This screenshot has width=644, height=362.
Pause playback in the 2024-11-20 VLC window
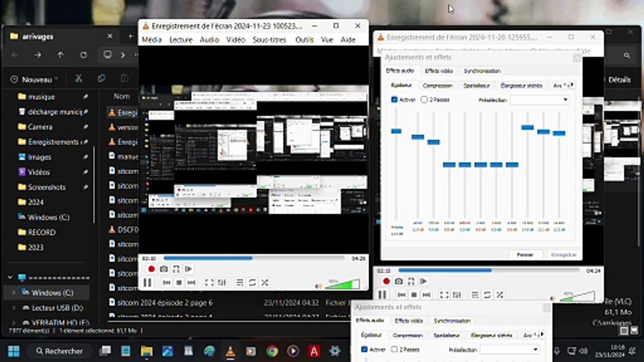click(x=382, y=295)
